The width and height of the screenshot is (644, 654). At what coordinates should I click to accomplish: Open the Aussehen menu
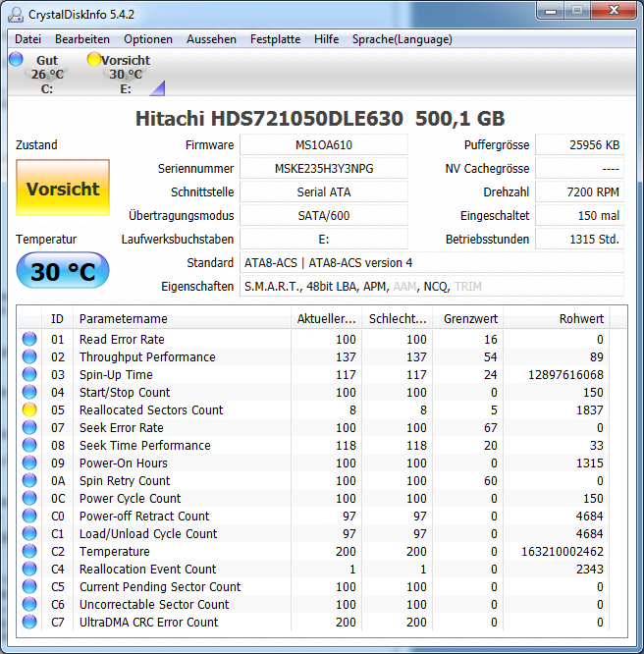pos(211,39)
